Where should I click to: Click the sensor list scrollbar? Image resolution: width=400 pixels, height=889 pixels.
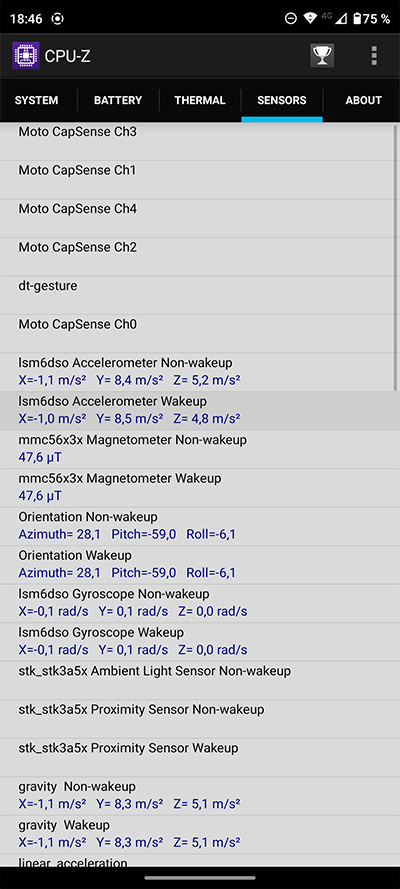[397, 258]
